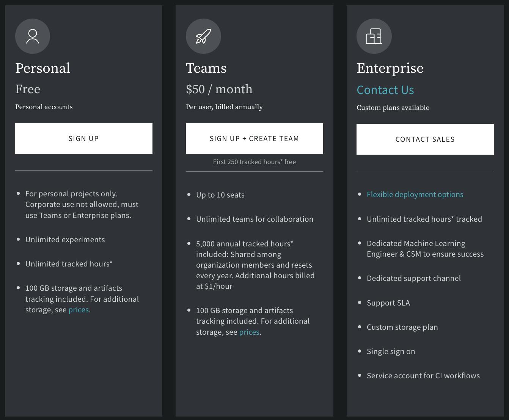Select the Personal plan heading
Image resolution: width=509 pixels, height=420 pixels.
pyautogui.click(x=43, y=68)
